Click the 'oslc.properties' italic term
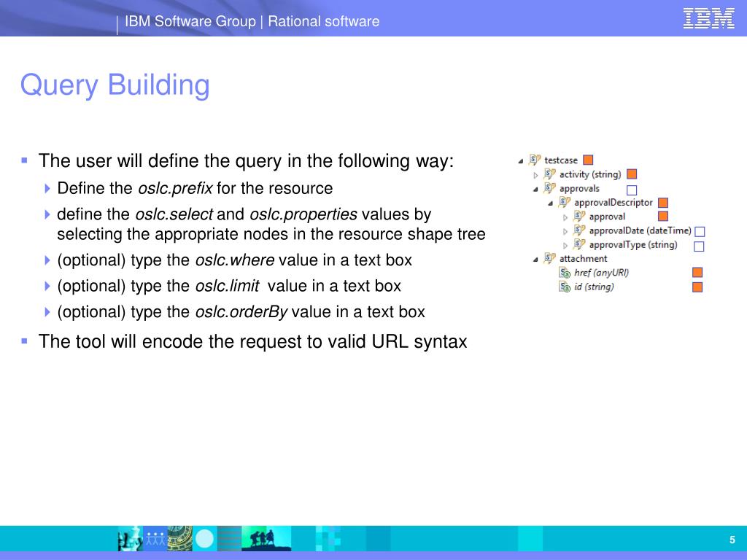Viewport: 747px width, 560px height. 303,214
